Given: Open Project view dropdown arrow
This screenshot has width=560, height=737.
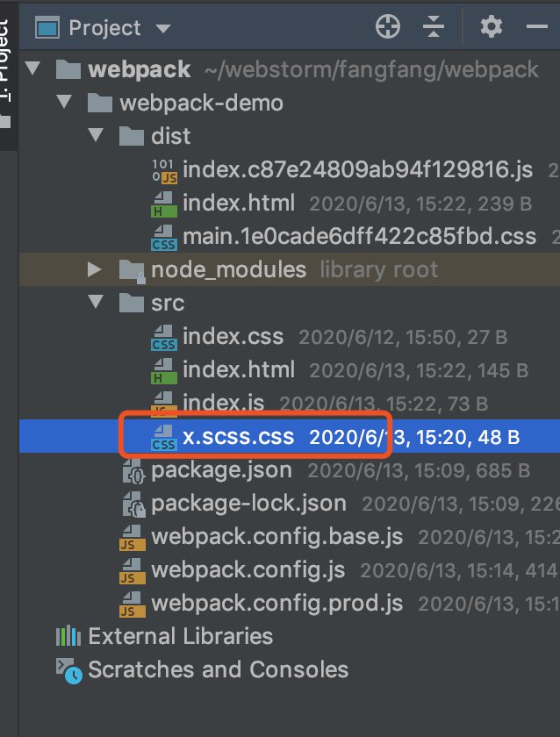Looking at the screenshot, I should tap(163, 29).
